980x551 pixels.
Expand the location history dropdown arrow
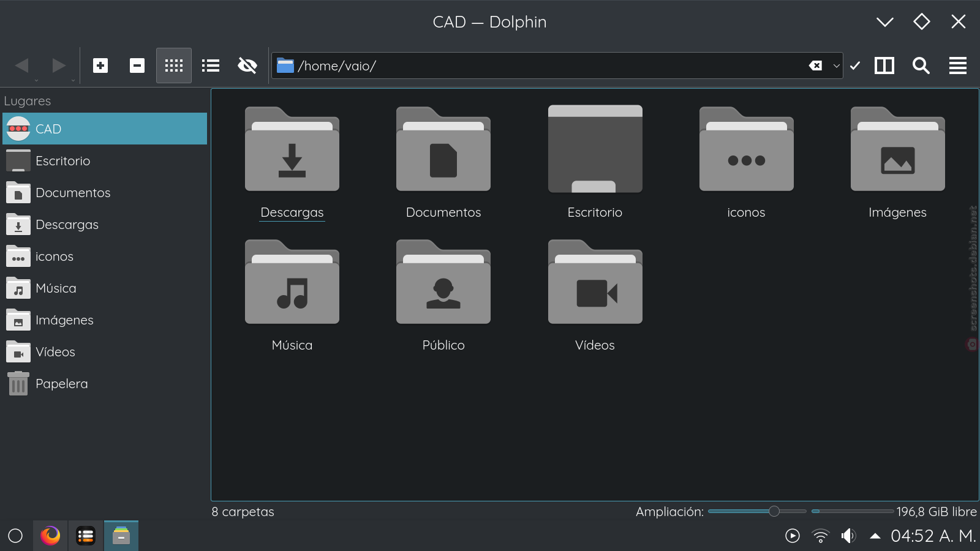[x=836, y=66]
